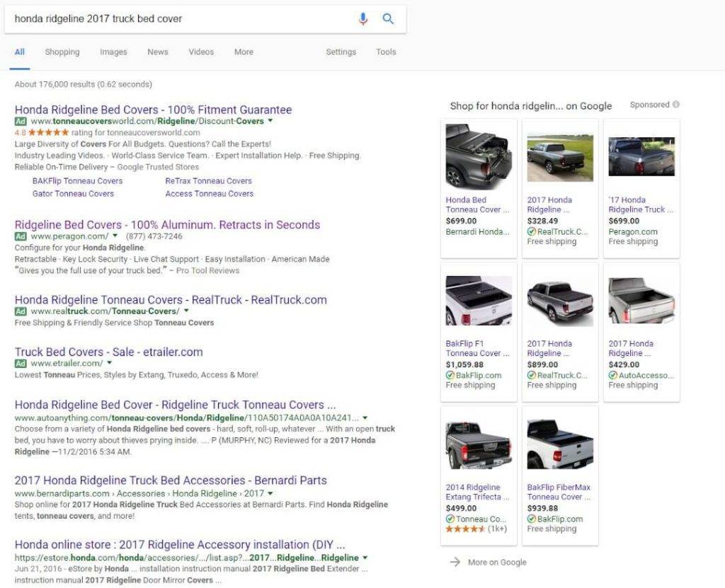Open the Videos tab
725x588 pixels.
pyautogui.click(x=201, y=52)
